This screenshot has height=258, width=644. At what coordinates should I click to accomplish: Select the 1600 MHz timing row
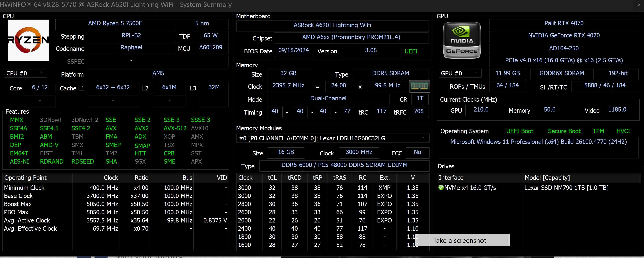click(333, 245)
